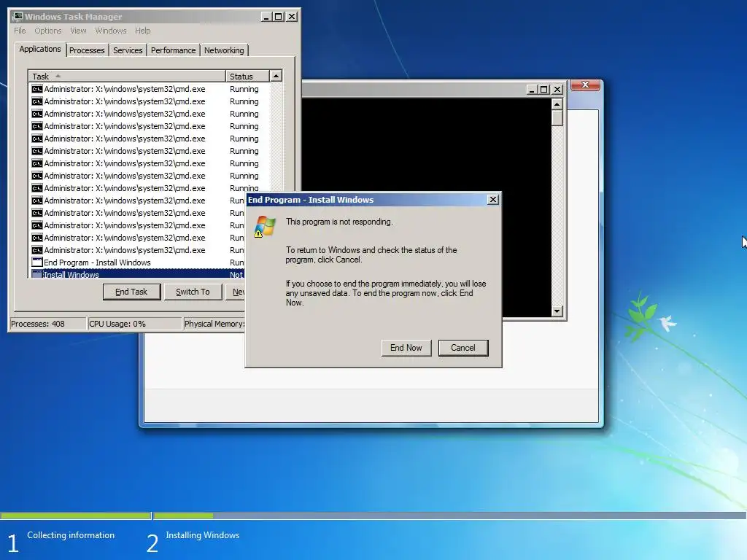Sort the list by the Task column header
The image size is (747, 560).
click(x=127, y=76)
